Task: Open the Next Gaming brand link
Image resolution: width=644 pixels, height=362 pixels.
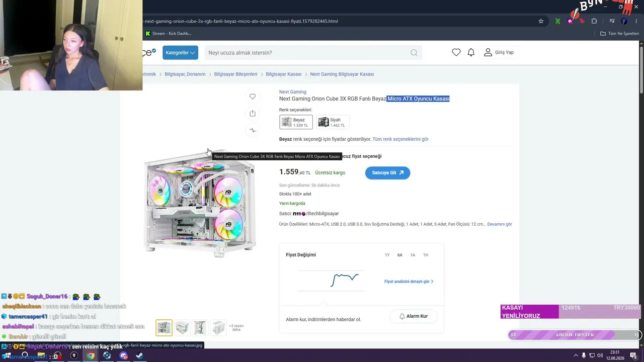Action: pos(293,92)
